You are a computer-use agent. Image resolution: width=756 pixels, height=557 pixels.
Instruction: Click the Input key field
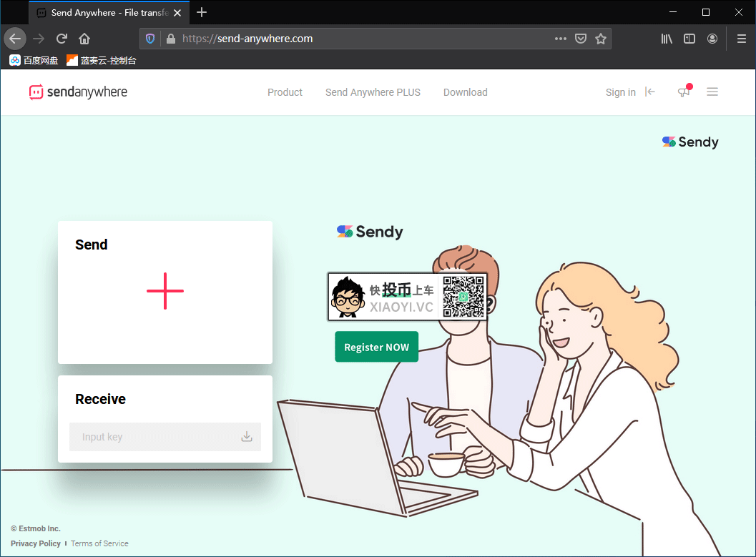(165, 437)
